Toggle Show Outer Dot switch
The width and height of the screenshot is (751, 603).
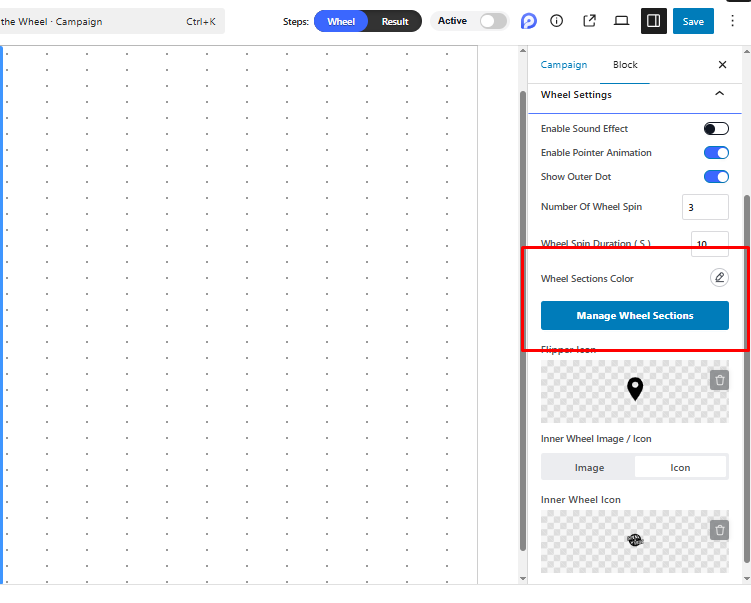coord(716,177)
